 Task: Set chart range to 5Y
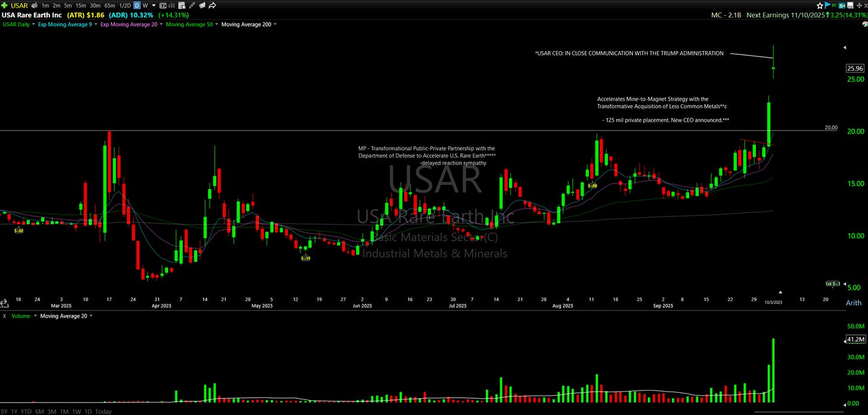click(x=4, y=411)
